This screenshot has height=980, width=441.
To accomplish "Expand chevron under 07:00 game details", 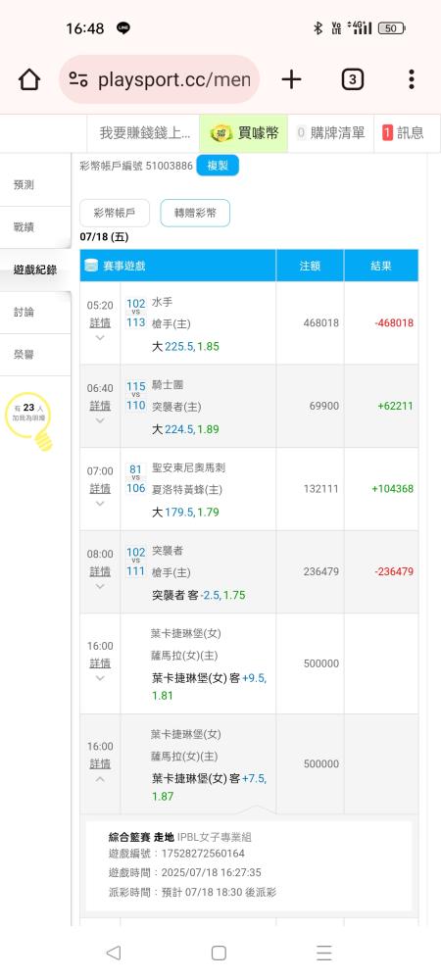I will pyautogui.click(x=100, y=504).
